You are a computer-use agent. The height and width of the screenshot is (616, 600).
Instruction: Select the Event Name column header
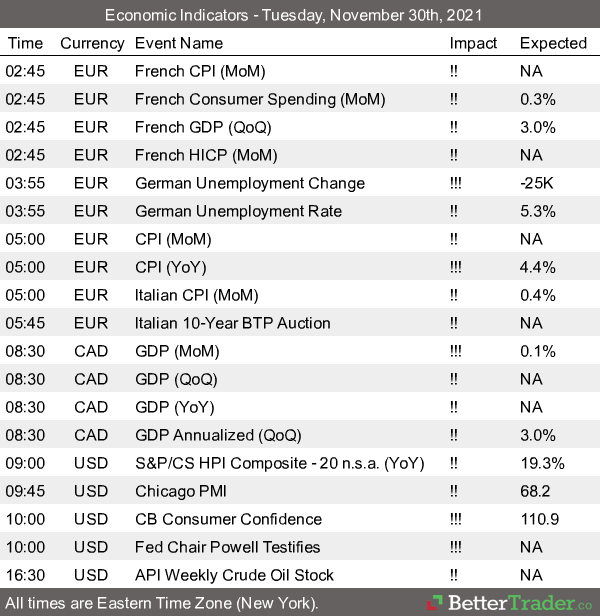coord(179,43)
